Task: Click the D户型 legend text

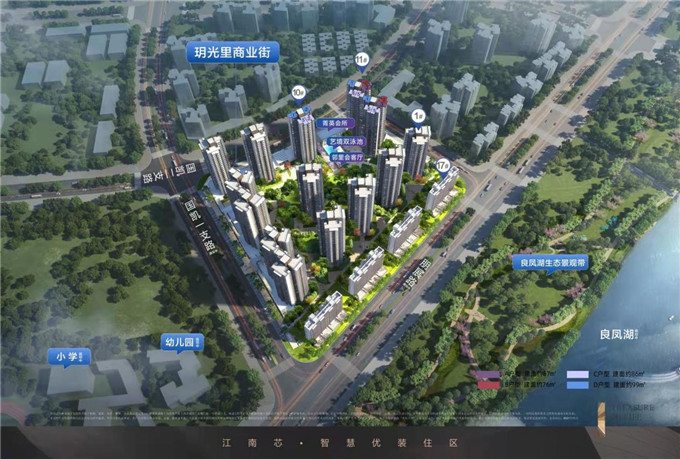Action: pyautogui.click(x=619, y=385)
